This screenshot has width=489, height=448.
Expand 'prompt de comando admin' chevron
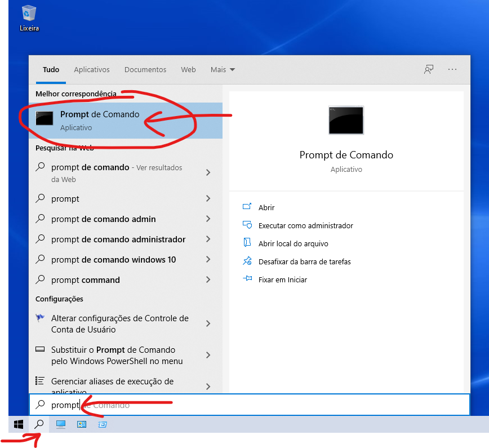(x=208, y=219)
